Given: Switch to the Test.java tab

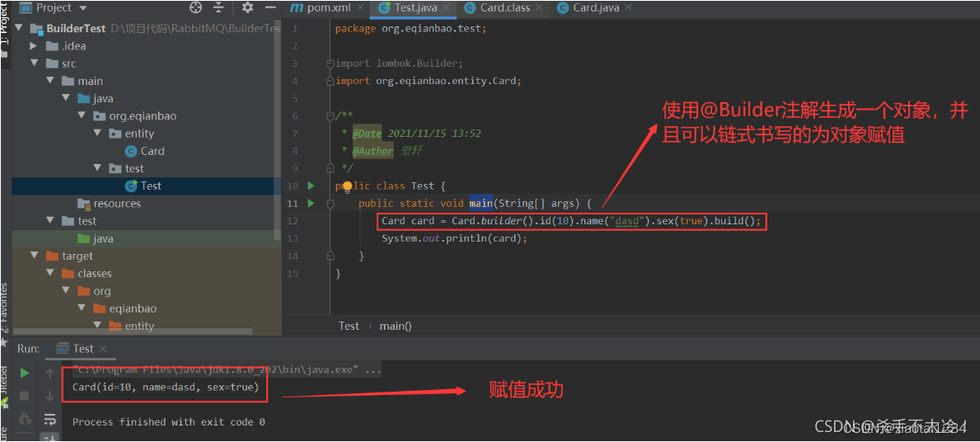Looking at the screenshot, I should [x=415, y=8].
